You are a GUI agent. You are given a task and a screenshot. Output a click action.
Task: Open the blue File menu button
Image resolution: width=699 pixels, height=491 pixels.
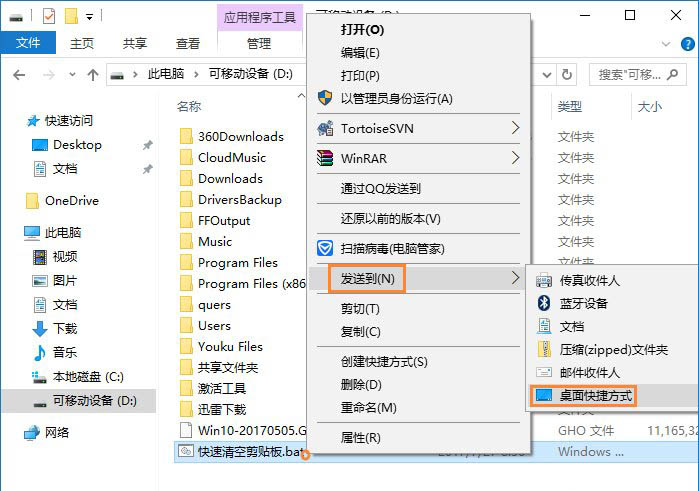click(28, 43)
